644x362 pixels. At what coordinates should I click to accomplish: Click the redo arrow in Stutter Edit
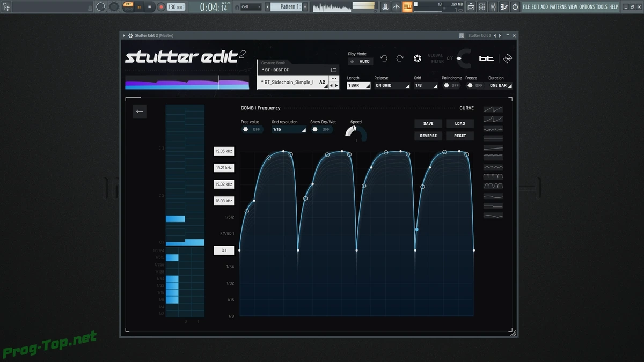pos(400,58)
